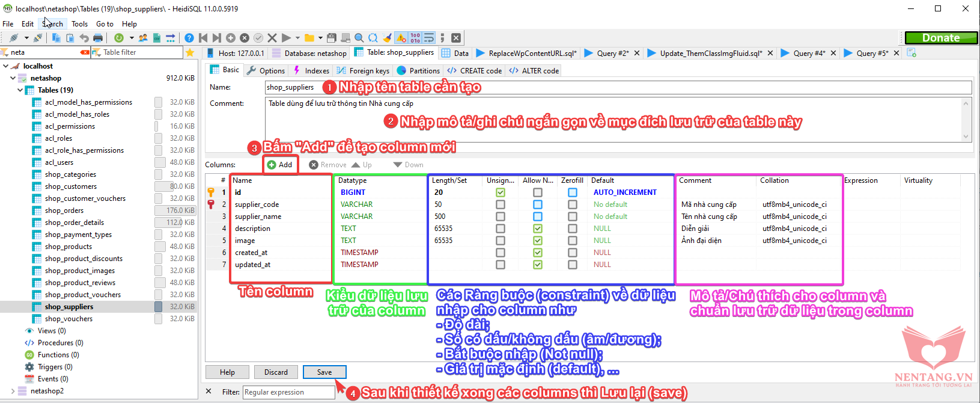Viewport: 980px width, 403px height.
Task: Click the blue help question mark icon
Action: [189, 38]
